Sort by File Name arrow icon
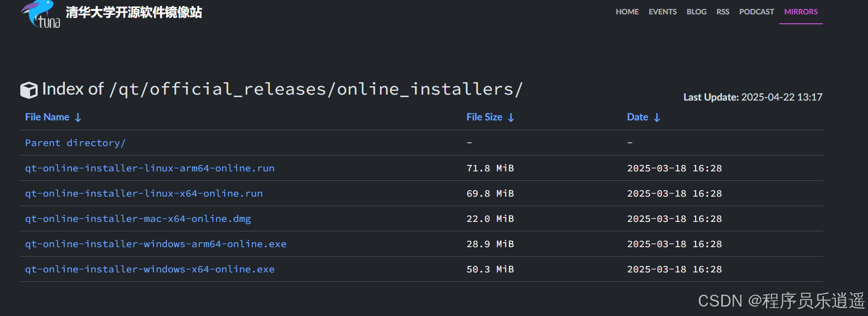Screen dimensions: 868x316 click(x=78, y=117)
